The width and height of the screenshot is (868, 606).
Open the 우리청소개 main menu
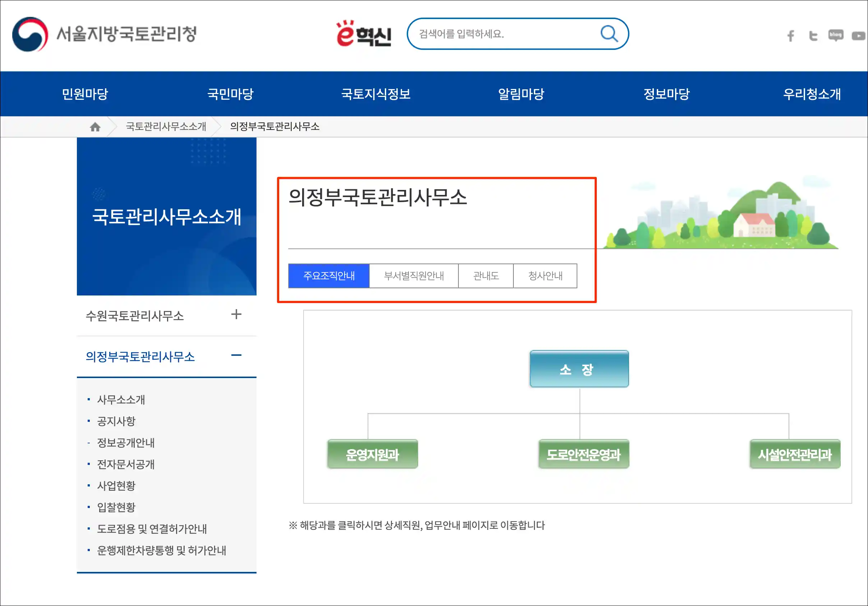[x=812, y=94]
